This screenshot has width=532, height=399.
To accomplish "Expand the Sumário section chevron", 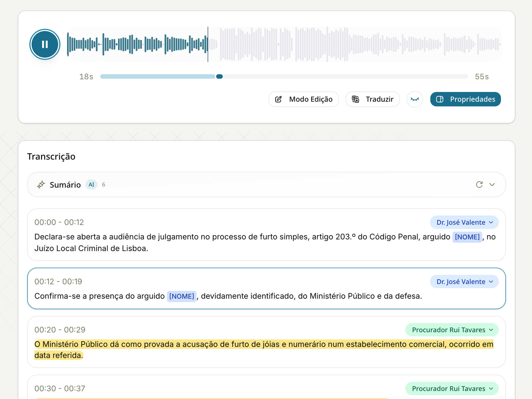I will point(492,185).
